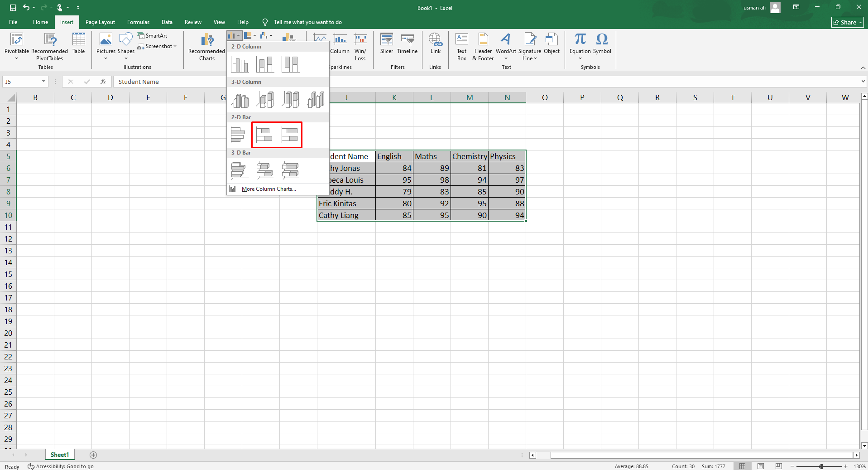
Task: Open Recommended PivotTables
Action: pyautogui.click(x=50, y=46)
